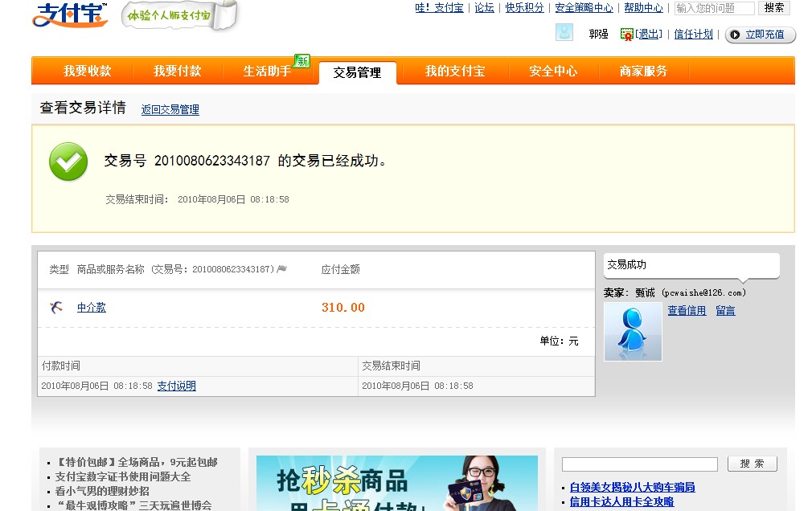Click the flag icon beside transaction number
This screenshot has width=812, height=511.
pyautogui.click(x=282, y=269)
